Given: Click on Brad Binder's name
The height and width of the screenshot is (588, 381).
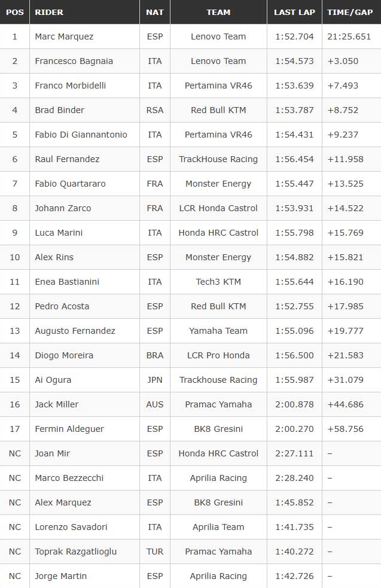Looking at the screenshot, I should click(60, 110).
